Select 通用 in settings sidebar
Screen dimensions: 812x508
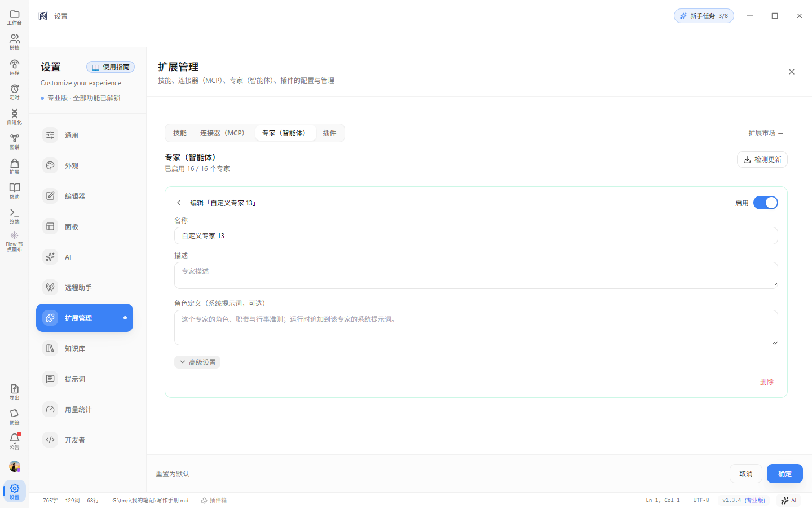click(x=85, y=135)
